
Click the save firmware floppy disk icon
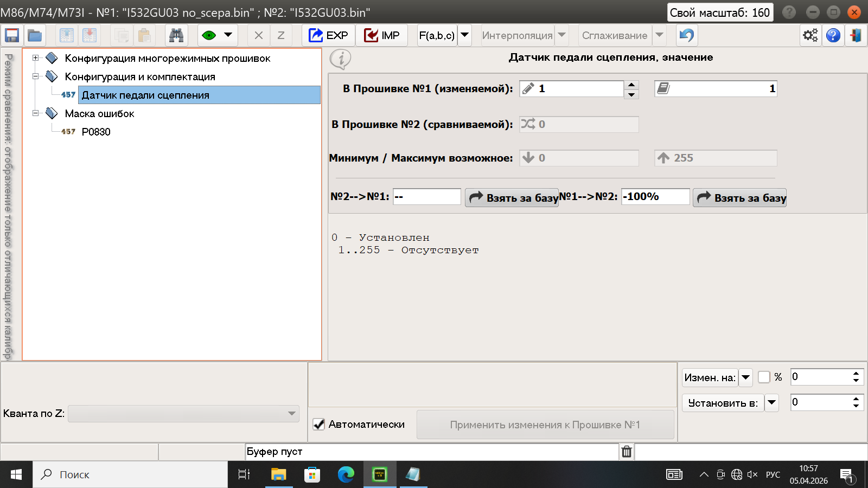(x=12, y=36)
